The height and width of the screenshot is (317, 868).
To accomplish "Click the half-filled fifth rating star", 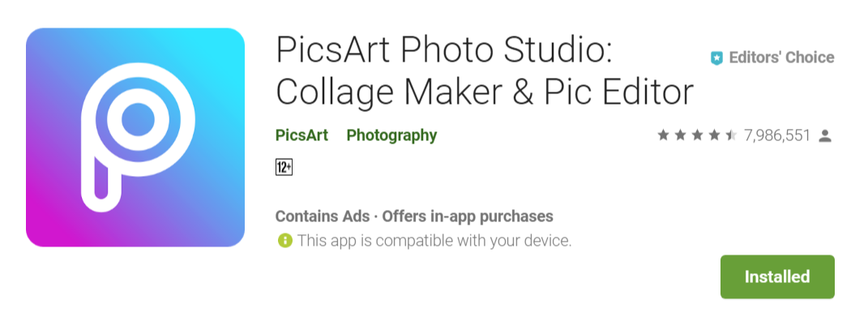I will coord(731,135).
